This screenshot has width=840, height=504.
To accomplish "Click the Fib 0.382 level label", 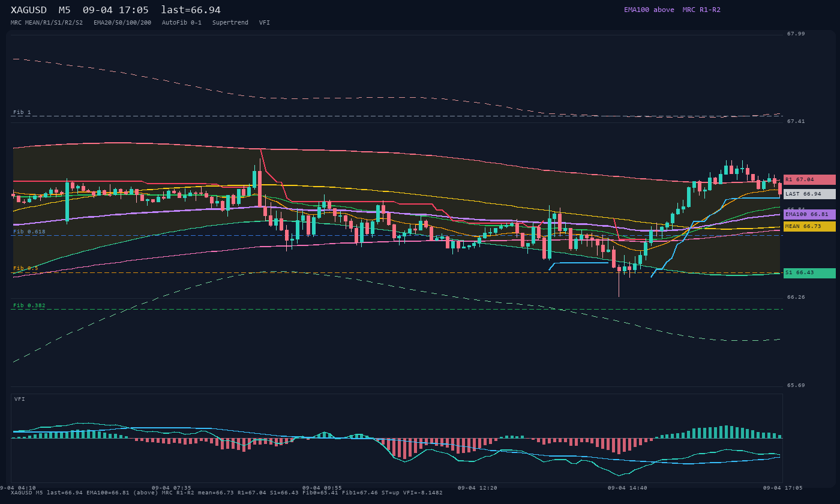I will [x=29, y=305].
